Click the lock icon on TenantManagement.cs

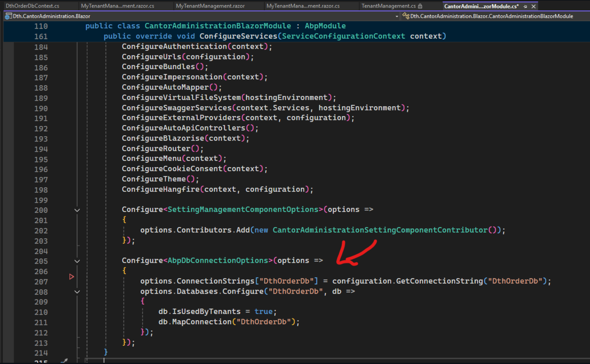click(x=420, y=6)
